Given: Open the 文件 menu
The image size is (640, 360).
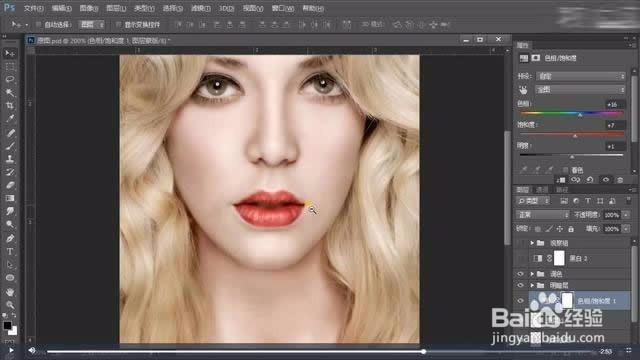Looking at the screenshot, I should point(33,8).
